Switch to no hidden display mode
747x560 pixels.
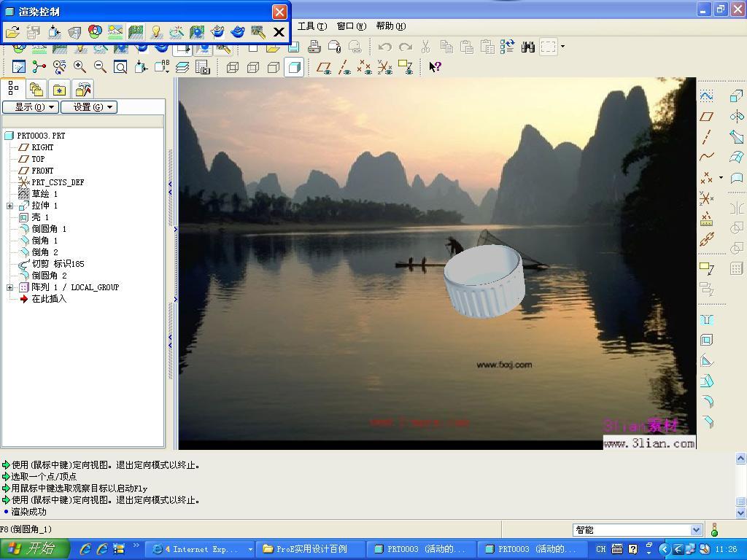point(274,67)
